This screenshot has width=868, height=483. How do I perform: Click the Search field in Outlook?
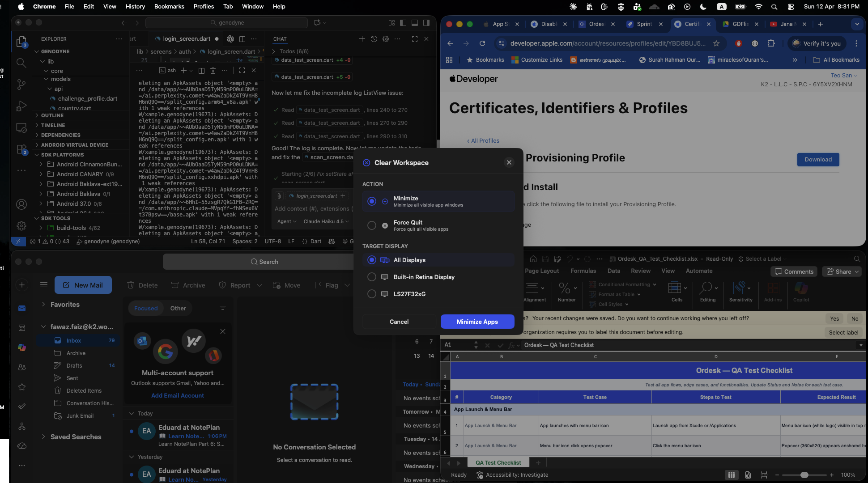point(264,261)
